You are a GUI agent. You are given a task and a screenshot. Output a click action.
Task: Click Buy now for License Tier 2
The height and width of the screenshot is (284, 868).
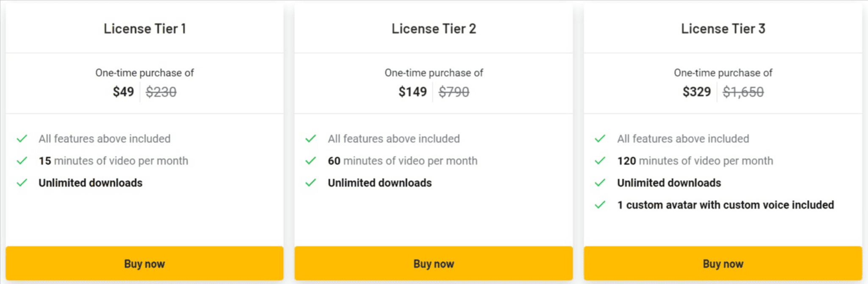point(434,263)
